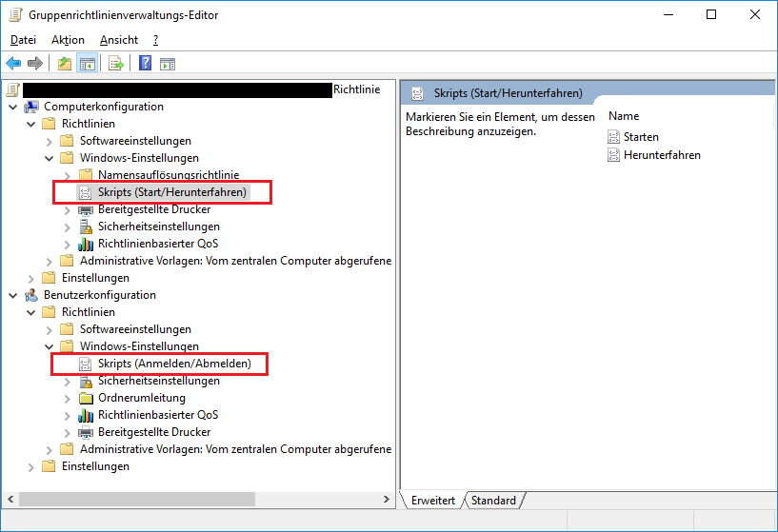
Task: Select the Starten script item in right pane
Action: click(x=641, y=137)
